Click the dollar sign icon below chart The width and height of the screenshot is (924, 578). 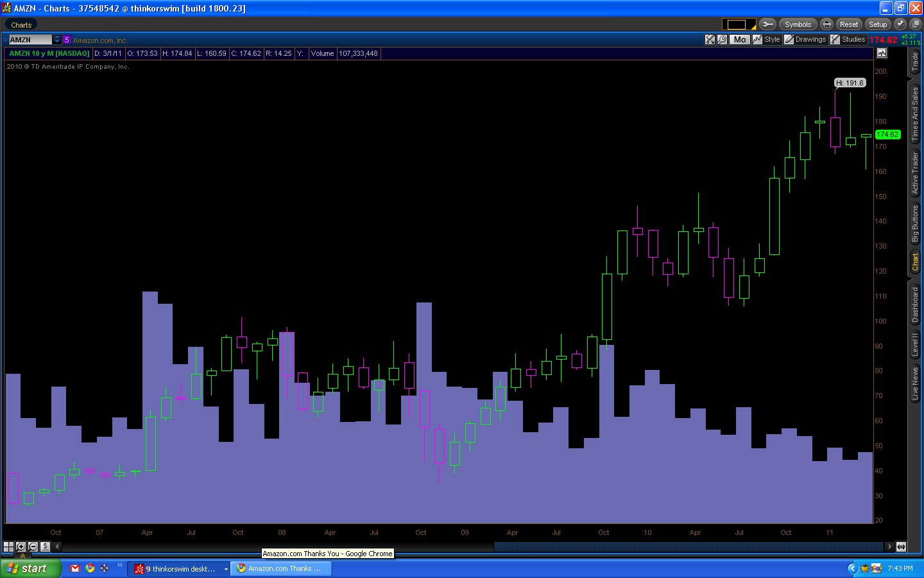[45, 547]
